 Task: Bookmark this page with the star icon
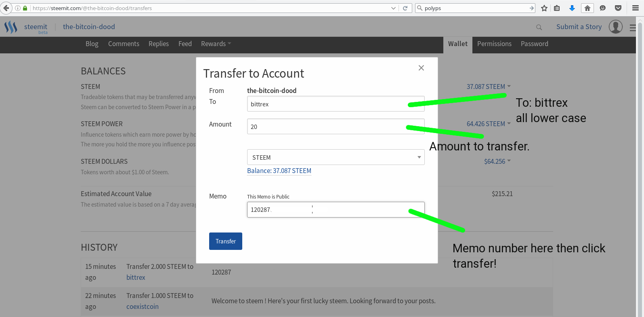[x=544, y=8]
